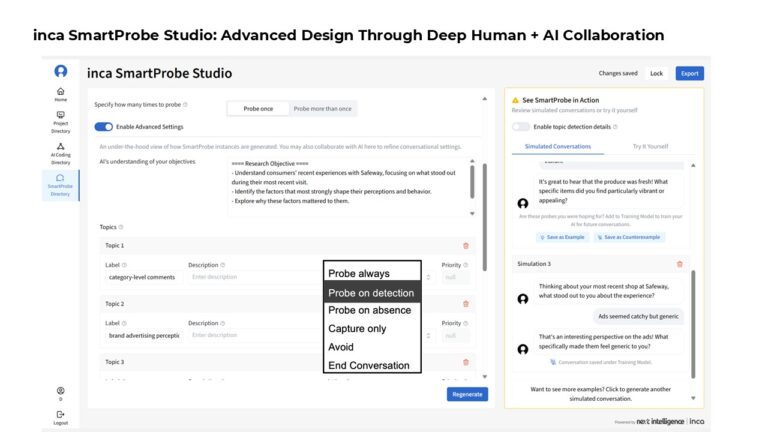Click the simulated conversations scrollbar
768x432 pixels.
[x=693, y=324]
